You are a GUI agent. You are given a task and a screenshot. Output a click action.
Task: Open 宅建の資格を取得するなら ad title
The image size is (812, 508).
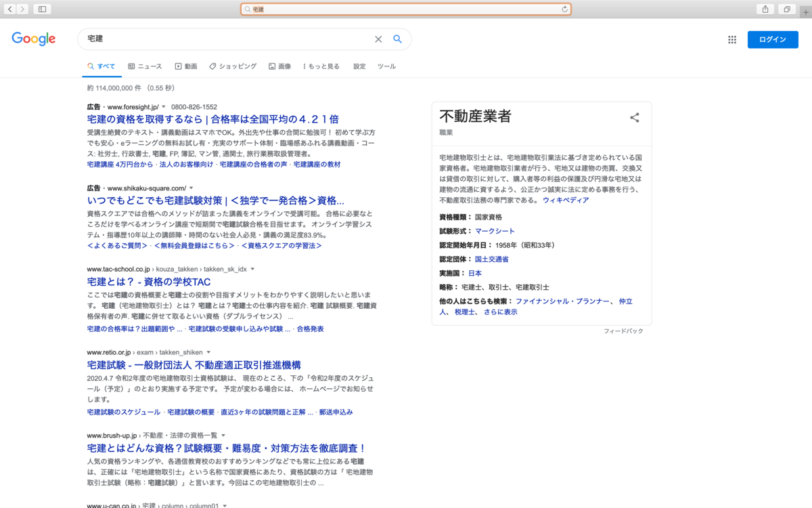213,119
